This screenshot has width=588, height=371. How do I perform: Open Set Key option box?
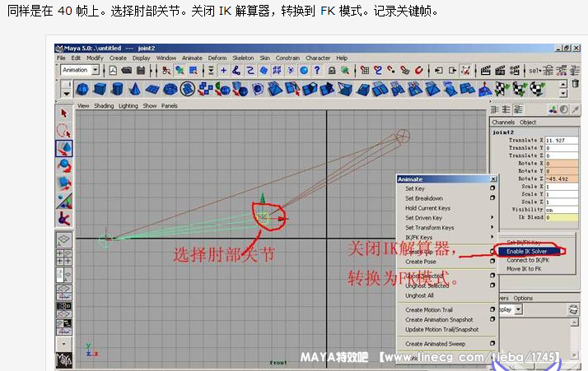[492, 188]
